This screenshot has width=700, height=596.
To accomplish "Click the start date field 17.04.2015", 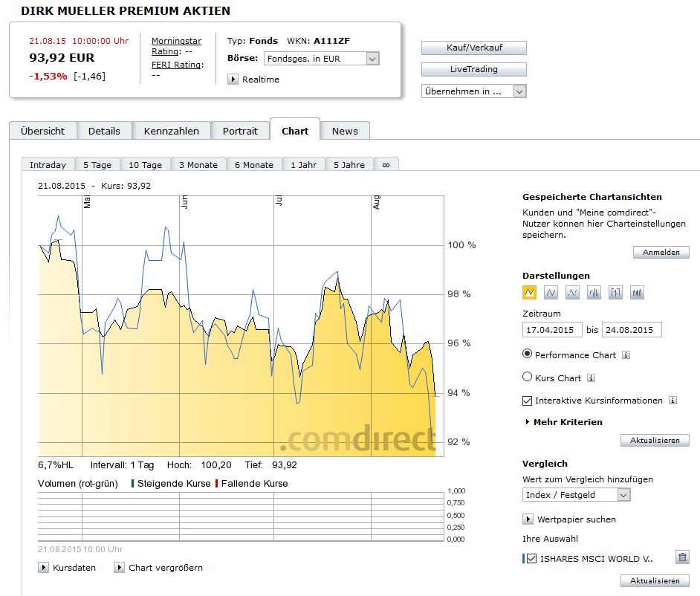I will click(552, 330).
